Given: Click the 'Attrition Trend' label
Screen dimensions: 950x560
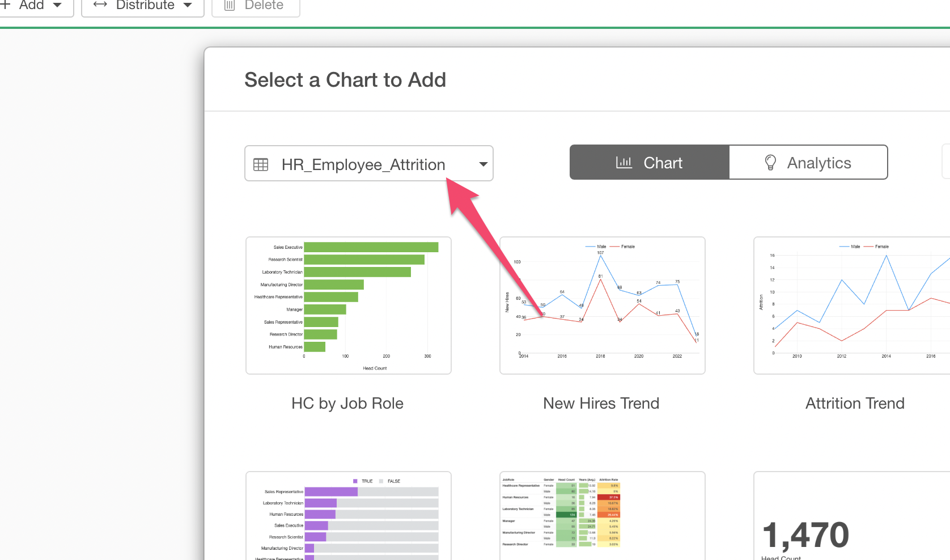Looking at the screenshot, I should click(855, 404).
